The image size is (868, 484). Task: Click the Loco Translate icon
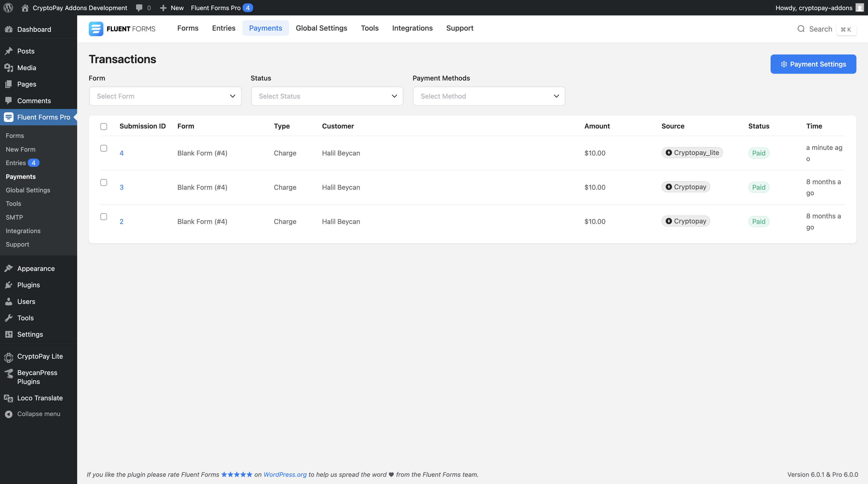click(x=9, y=398)
